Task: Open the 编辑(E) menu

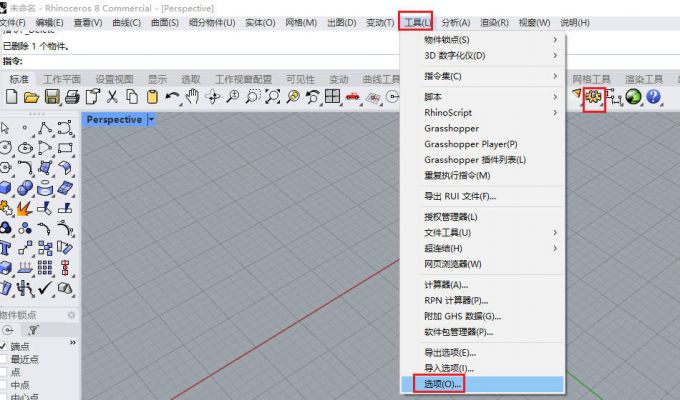Action: [49, 23]
